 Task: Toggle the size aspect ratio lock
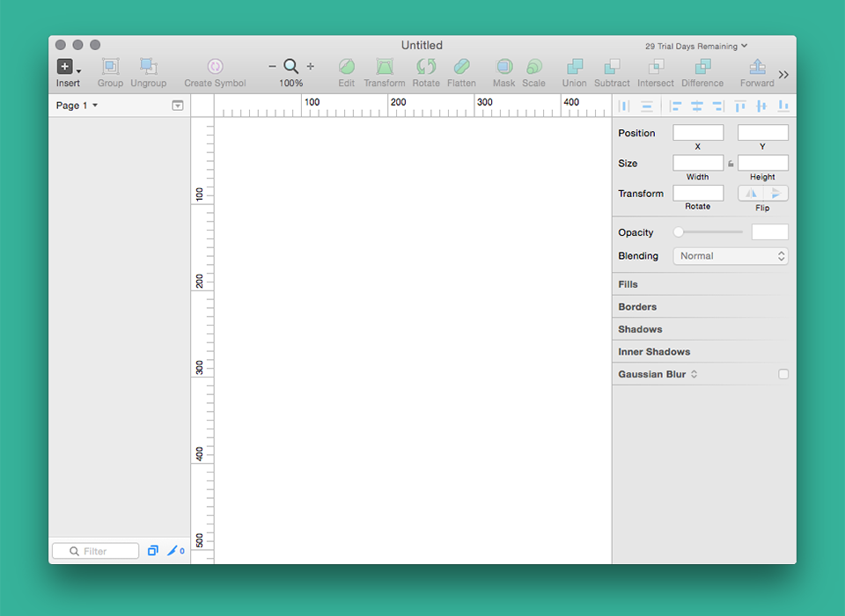coord(731,164)
